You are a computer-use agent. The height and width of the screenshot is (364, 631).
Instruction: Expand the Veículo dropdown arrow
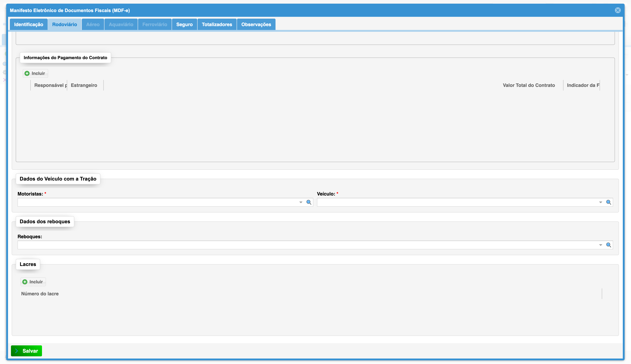[601, 202]
